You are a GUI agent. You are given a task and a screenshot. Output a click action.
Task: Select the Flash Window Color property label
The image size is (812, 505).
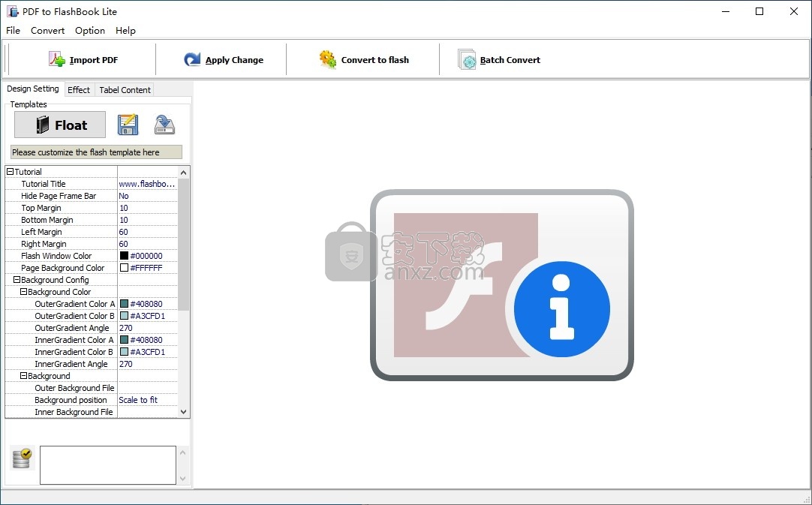point(56,256)
